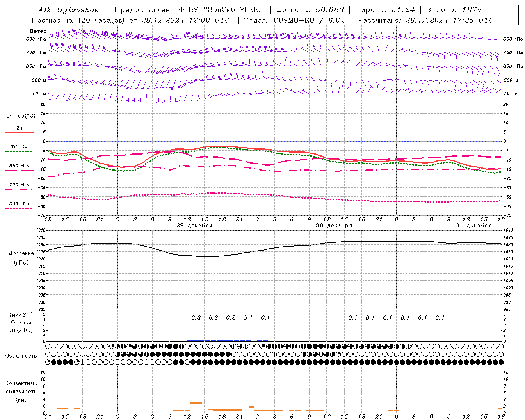
Task: Click the 500 гПа temperature legend line sample
Action: click(18, 208)
